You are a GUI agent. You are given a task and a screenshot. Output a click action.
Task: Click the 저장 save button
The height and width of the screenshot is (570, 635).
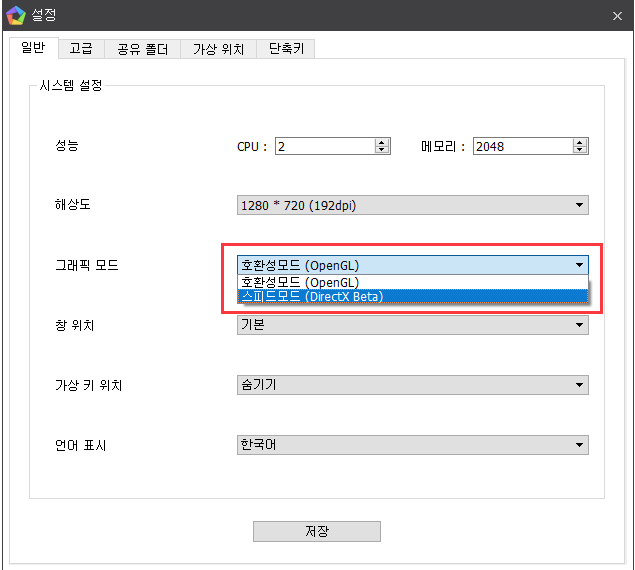(x=317, y=531)
